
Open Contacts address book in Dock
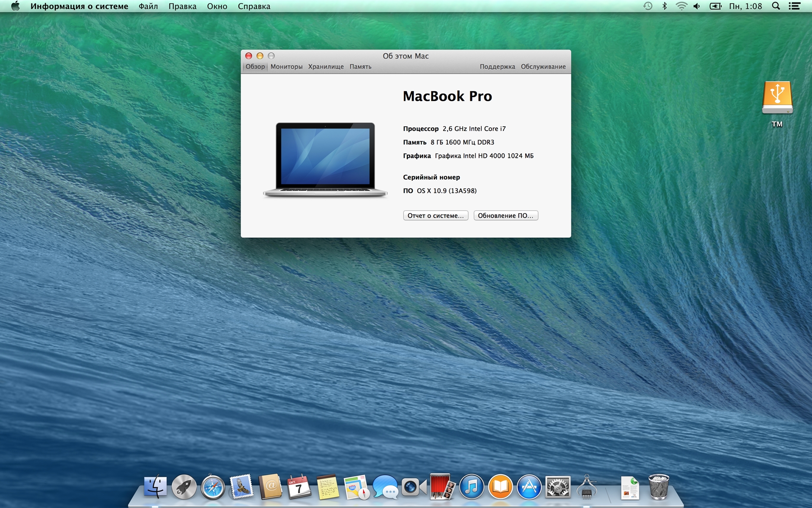click(270, 487)
